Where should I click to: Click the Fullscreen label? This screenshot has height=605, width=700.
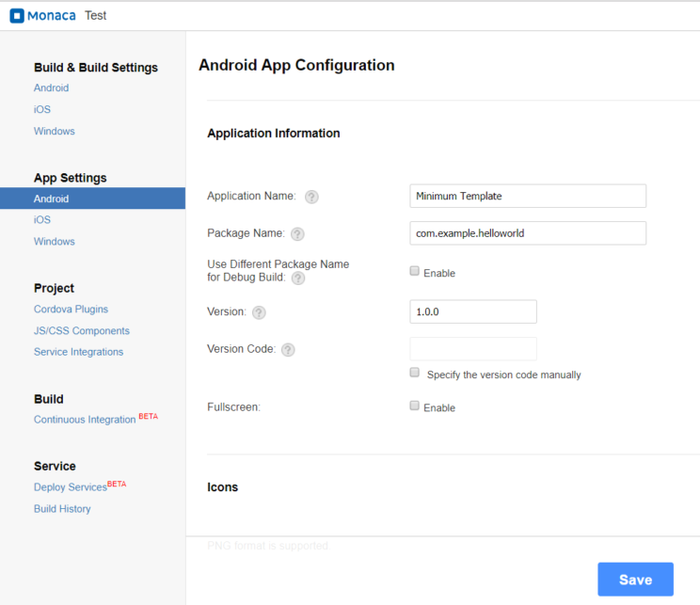[233, 407]
